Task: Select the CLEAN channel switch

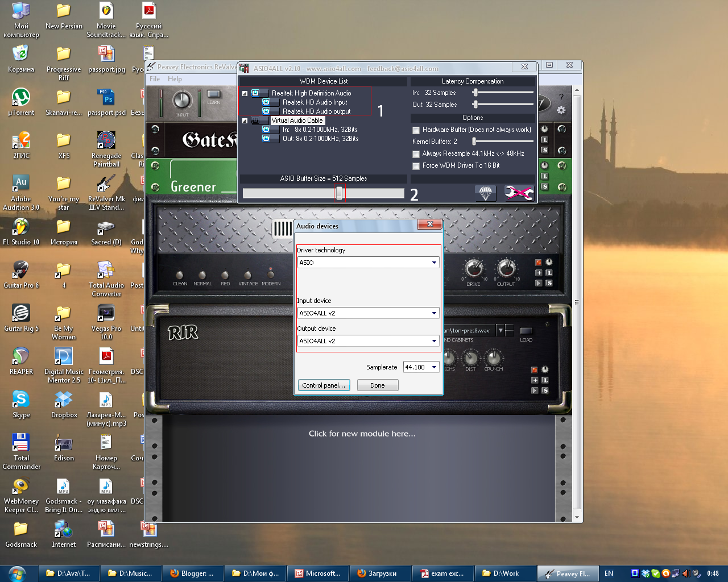Action: (180, 276)
